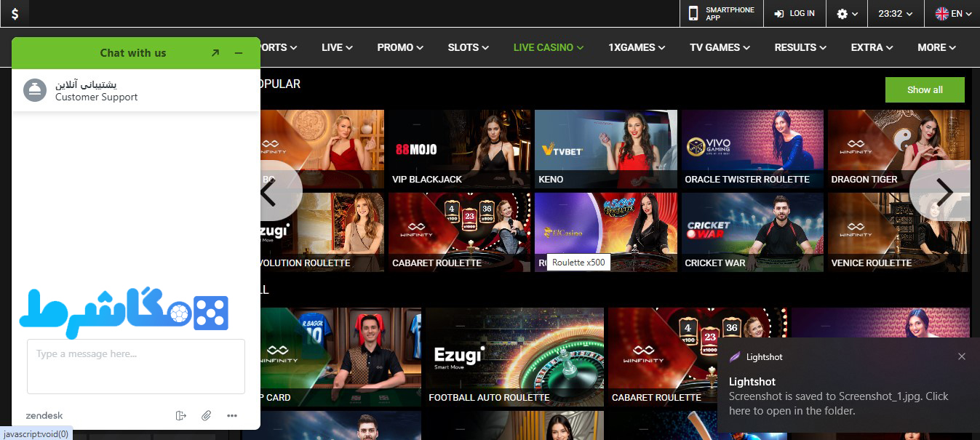Viewport: 980px width, 440px height.
Task: Open the TV GAMES menu
Action: click(720, 47)
